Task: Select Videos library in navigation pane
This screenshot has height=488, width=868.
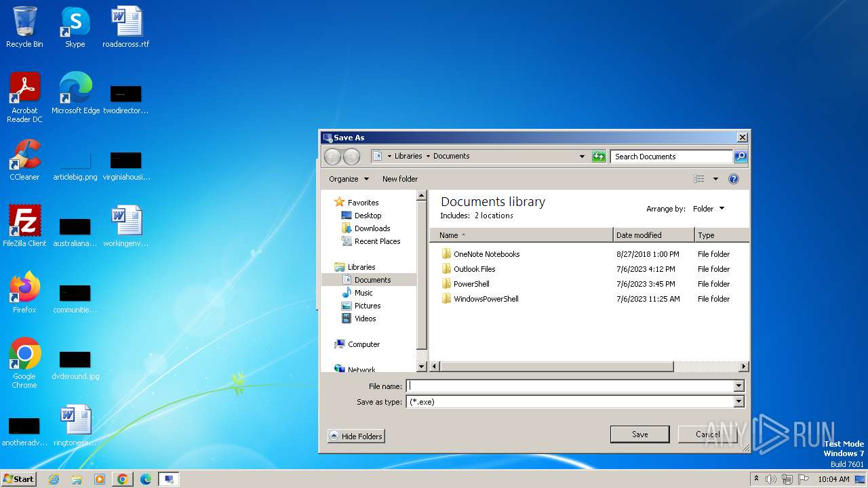Action: point(365,319)
